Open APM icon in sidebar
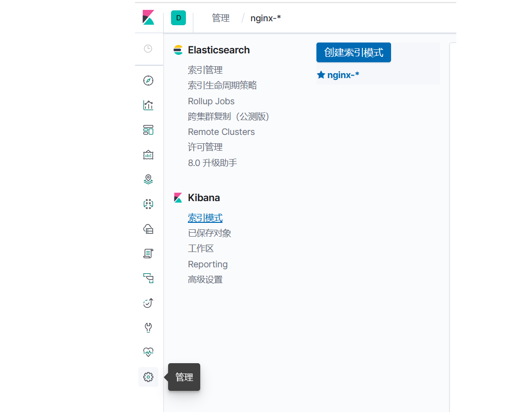Screen dimensions: 529x420 coord(148,278)
